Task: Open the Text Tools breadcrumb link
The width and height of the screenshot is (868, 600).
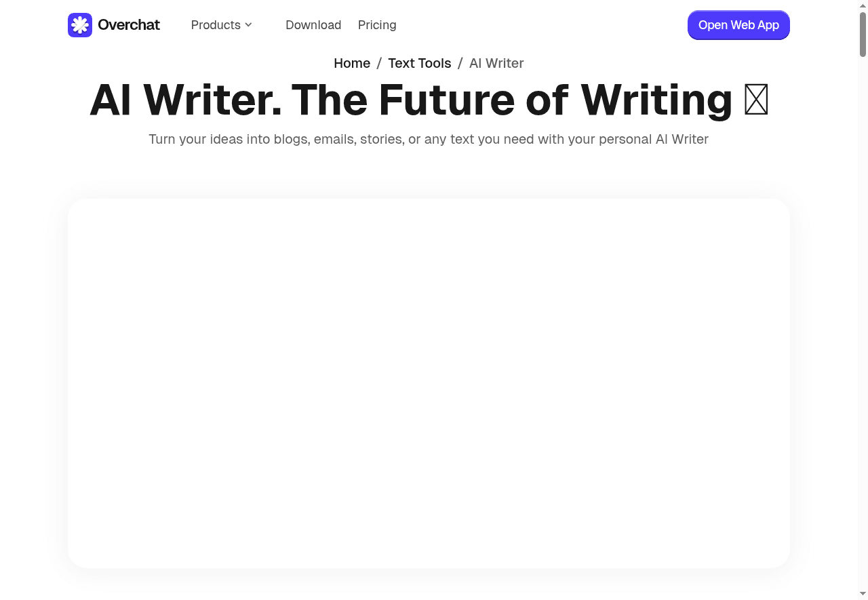Action: click(x=419, y=63)
